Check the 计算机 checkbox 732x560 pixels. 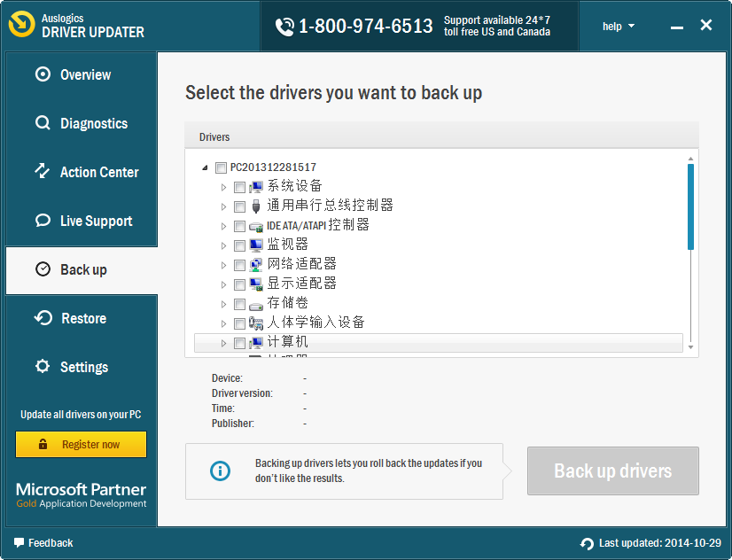point(239,343)
